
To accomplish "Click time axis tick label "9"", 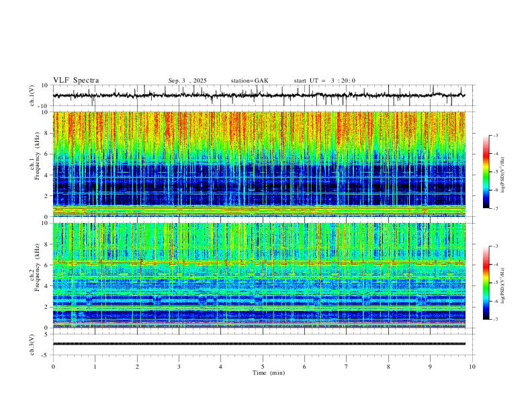I will [430, 367].
